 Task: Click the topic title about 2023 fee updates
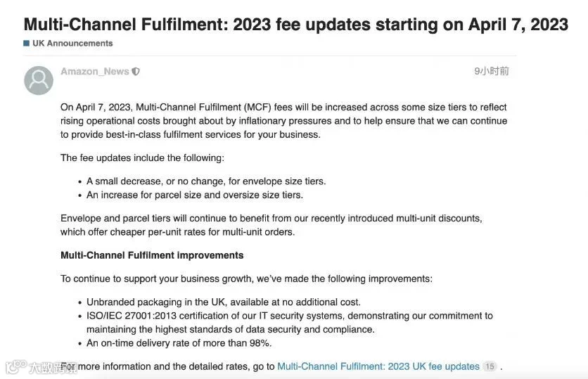click(296, 25)
